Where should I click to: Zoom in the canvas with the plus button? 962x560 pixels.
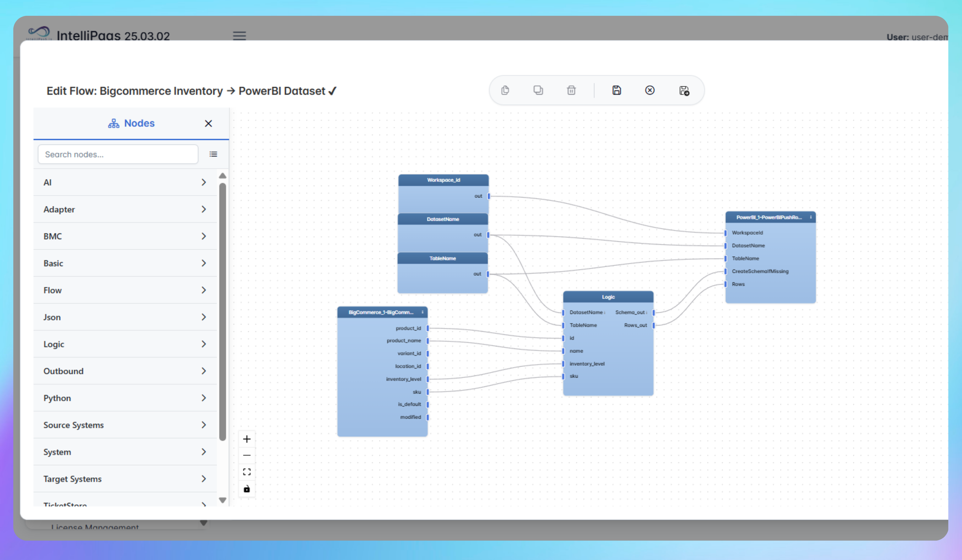point(247,439)
